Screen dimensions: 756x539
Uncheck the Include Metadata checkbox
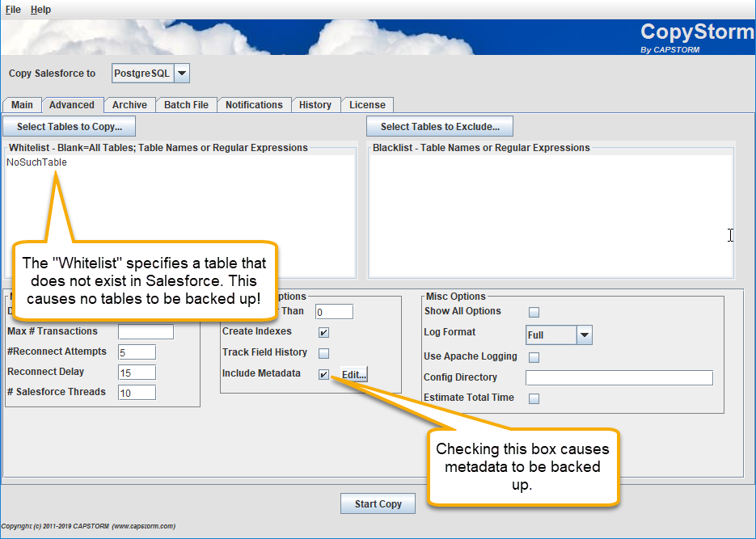(323, 374)
